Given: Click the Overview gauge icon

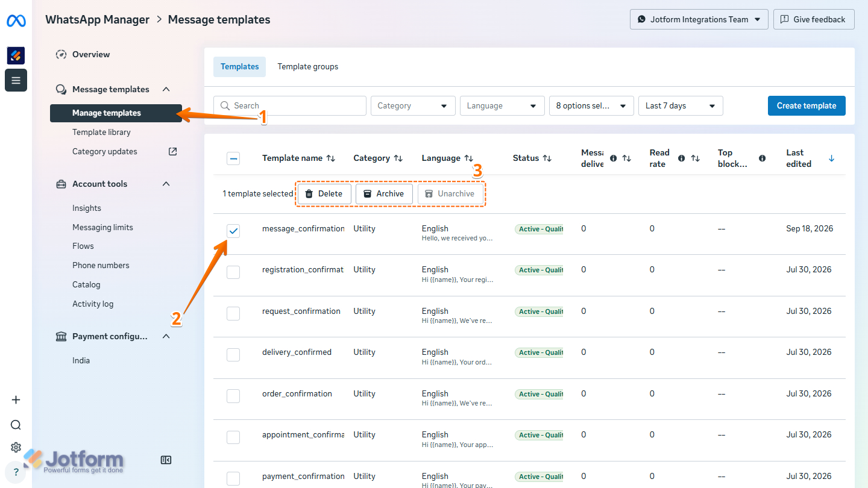Looking at the screenshot, I should [x=61, y=54].
